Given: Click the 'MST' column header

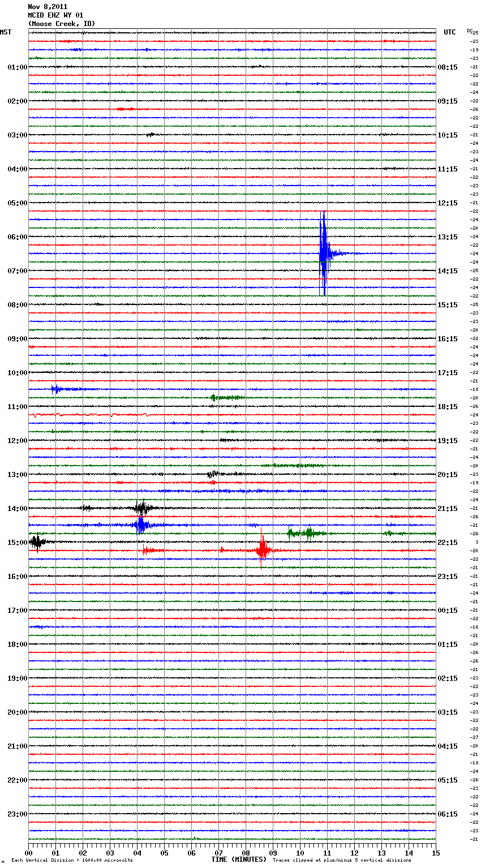Looking at the screenshot, I should point(6,32).
